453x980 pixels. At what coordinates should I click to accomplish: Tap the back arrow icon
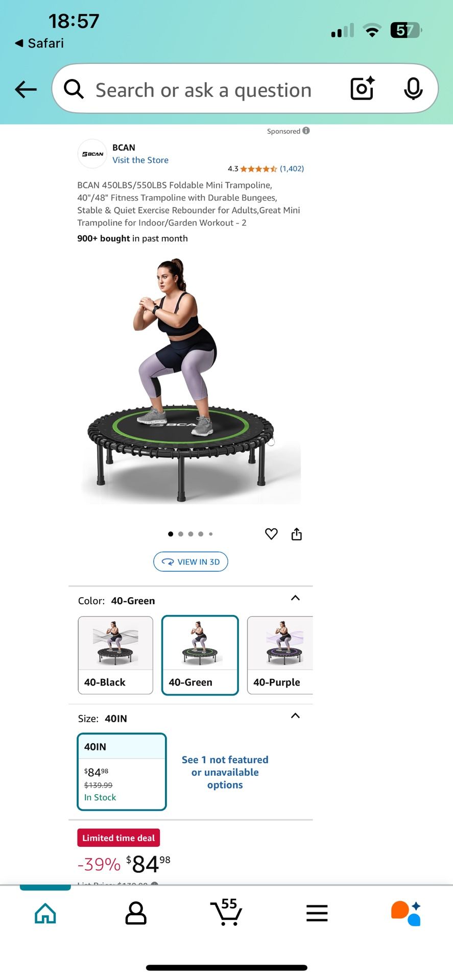[26, 89]
